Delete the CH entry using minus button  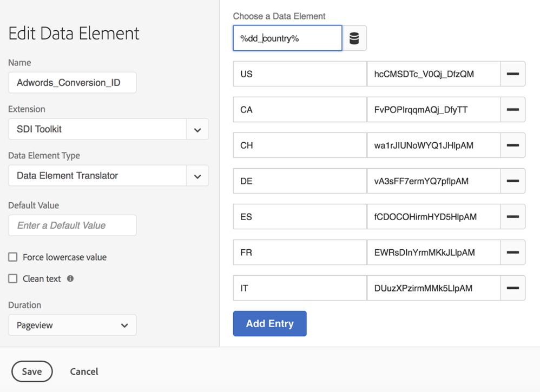coord(512,145)
